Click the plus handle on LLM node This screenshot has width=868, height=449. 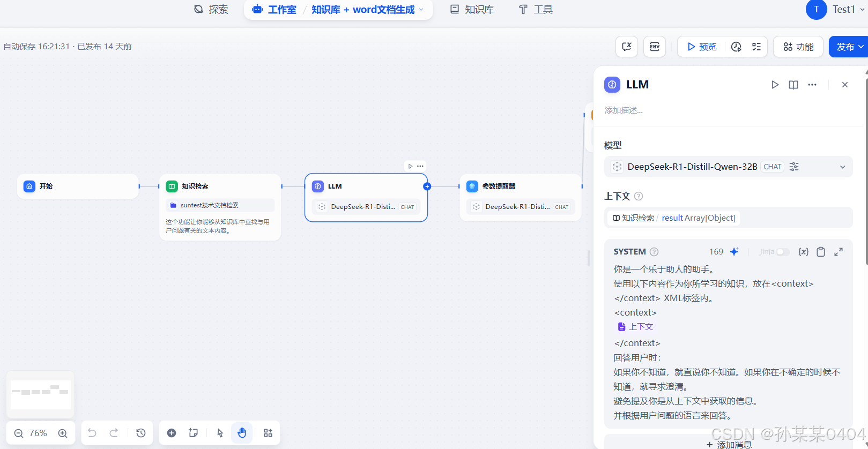[427, 186]
